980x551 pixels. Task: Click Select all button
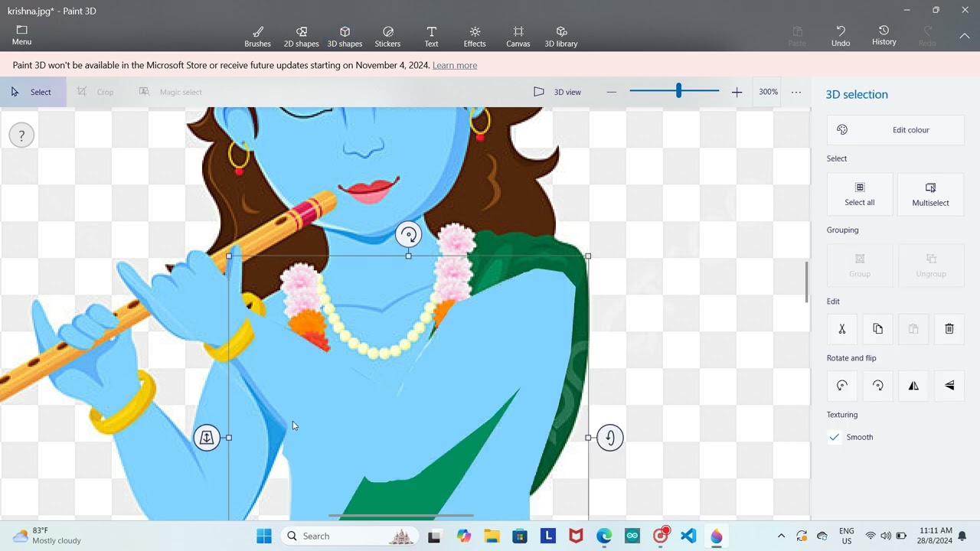pyautogui.click(x=860, y=194)
